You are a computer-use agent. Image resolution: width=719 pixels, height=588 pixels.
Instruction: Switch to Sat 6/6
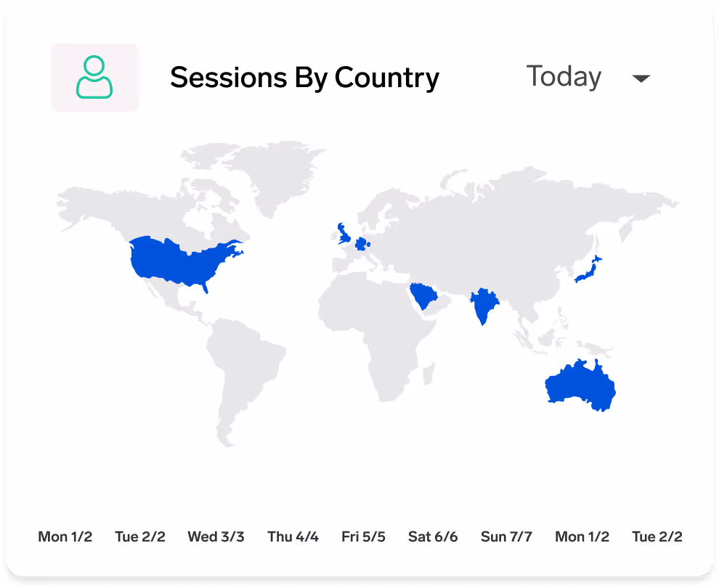point(433,536)
